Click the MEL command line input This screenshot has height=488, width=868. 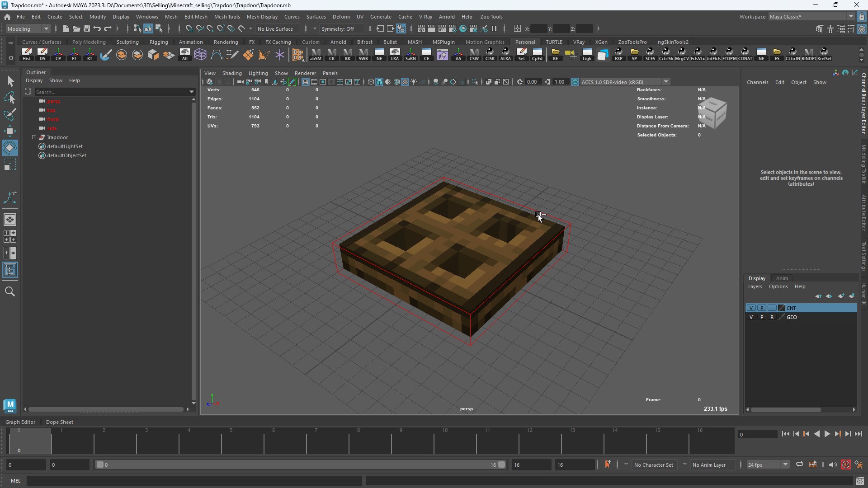click(194, 481)
